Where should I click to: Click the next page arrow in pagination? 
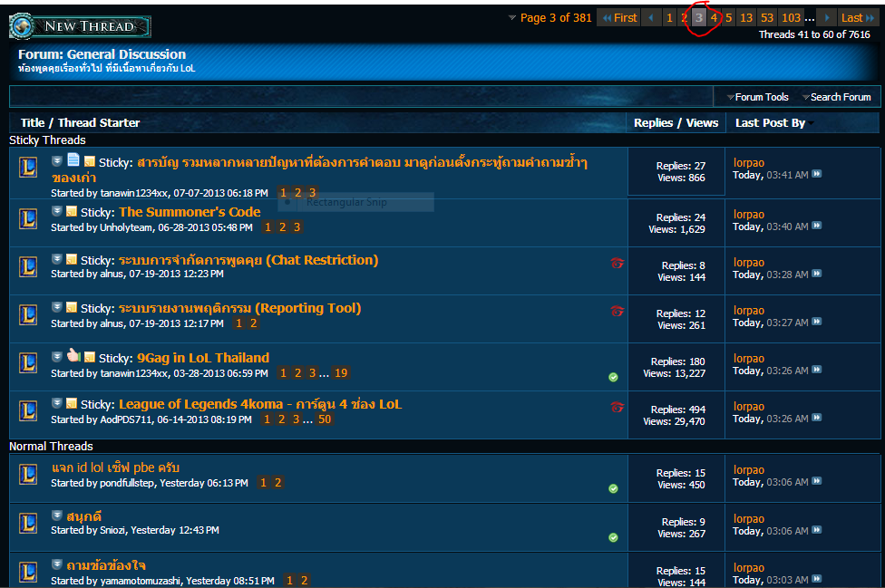point(827,18)
